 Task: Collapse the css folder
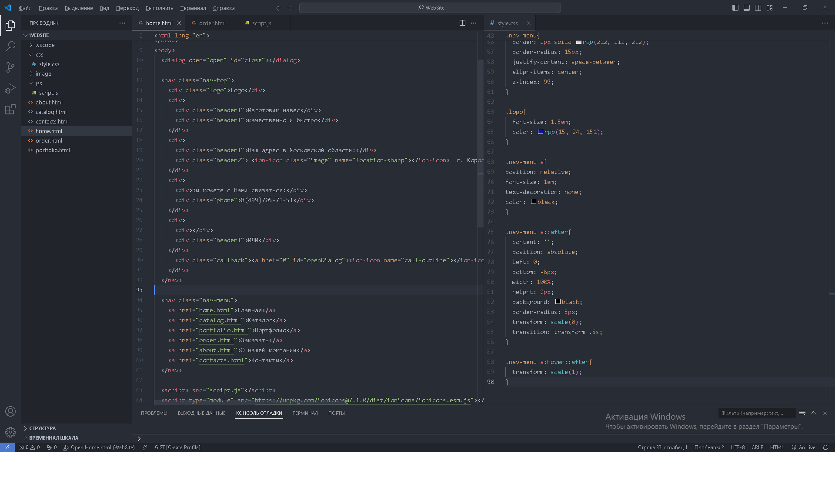pyautogui.click(x=77, y=55)
